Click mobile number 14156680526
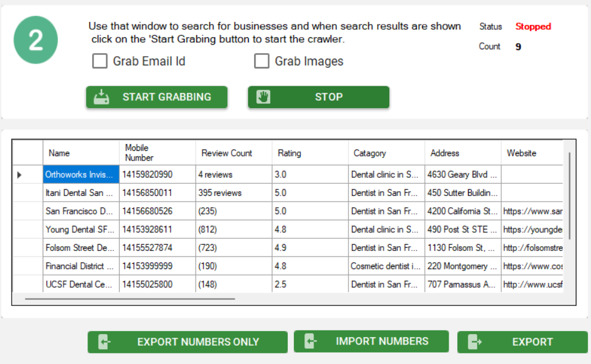591x364 pixels. [x=158, y=211]
